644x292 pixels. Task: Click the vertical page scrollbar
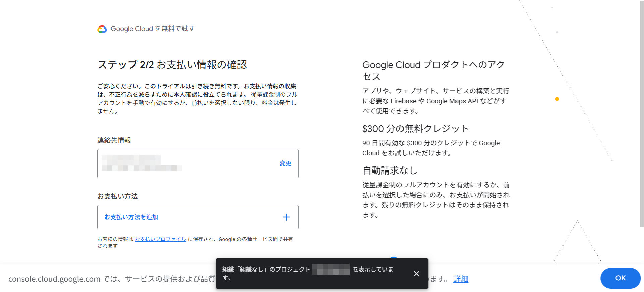(x=641, y=114)
